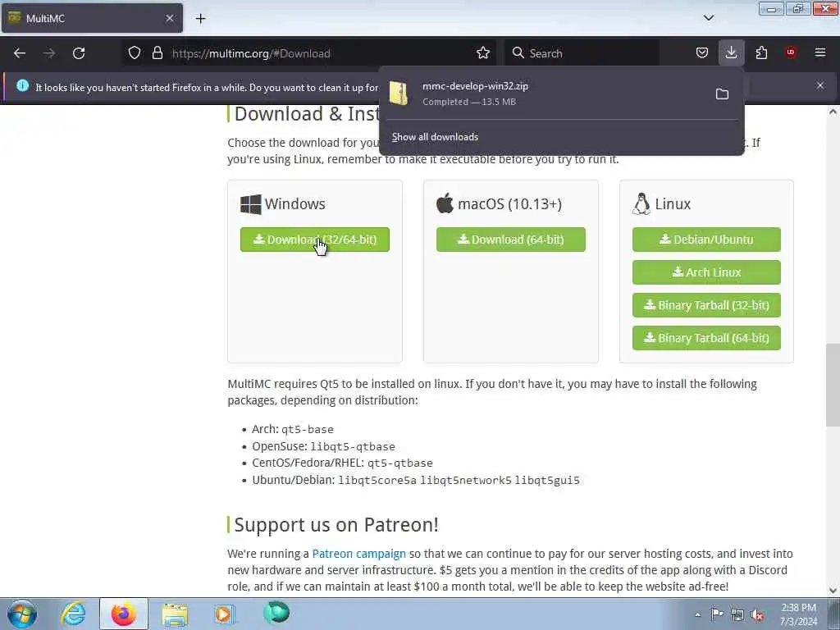Click the libqt5-qtbase package name
The width and height of the screenshot is (840, 630).
pos(353,447)
